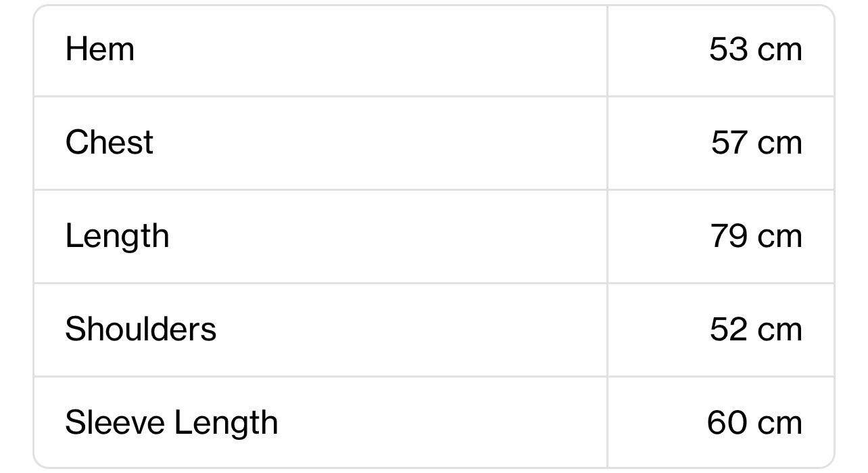This screenshot has height=473, width=868.
Task: Click the 60 cm sleeve value
Action: tap(754, 423)
